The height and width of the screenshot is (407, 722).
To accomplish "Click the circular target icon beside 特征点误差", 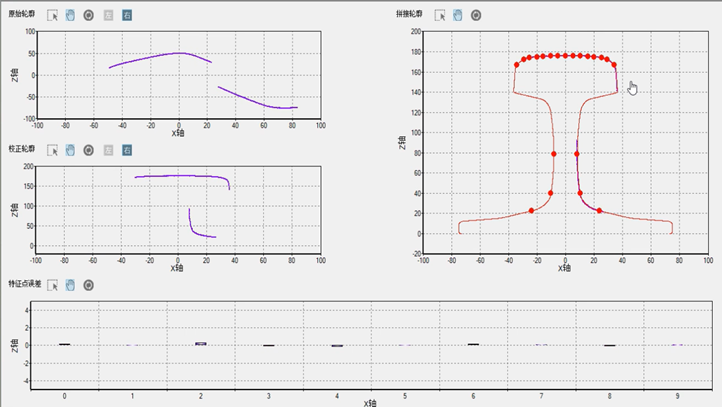I will point(89,285).
